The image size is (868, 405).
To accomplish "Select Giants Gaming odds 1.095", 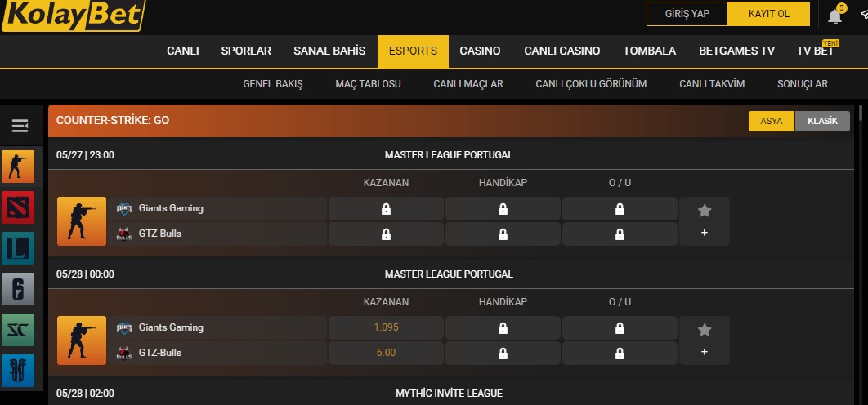I will tap(386, 327).
